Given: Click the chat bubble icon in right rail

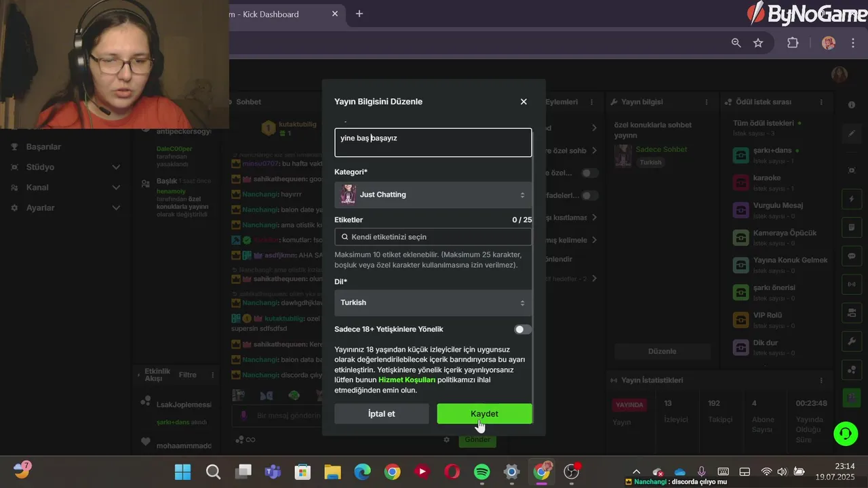Looking at the screenshot, I should pyautogui.click(x=852, y=256).
